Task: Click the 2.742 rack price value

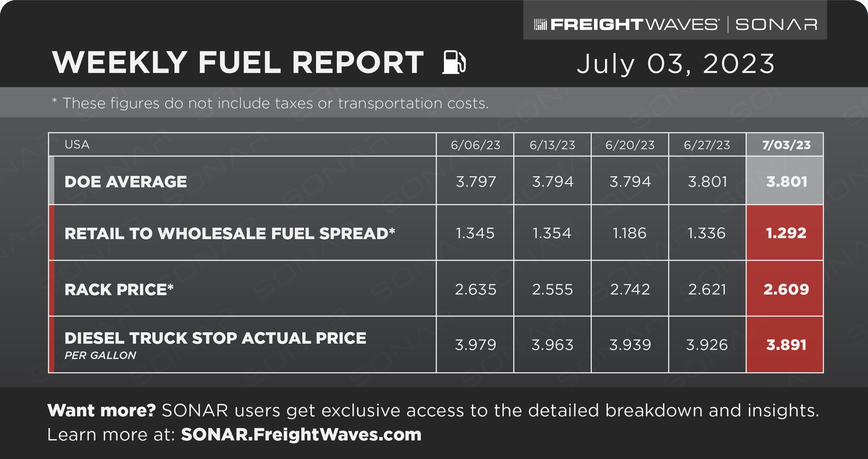Action: coord(629,289)
